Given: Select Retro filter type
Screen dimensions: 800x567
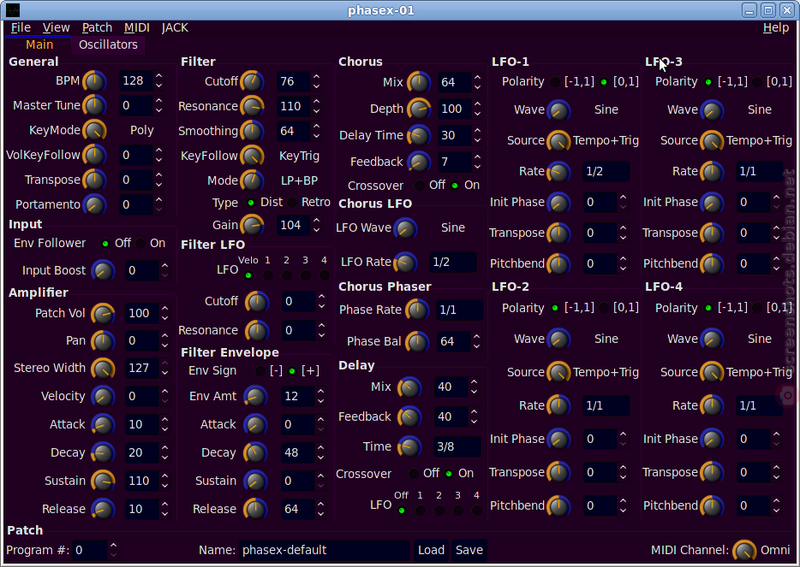Looking at the screenshot, I should [x=292, y=203].
